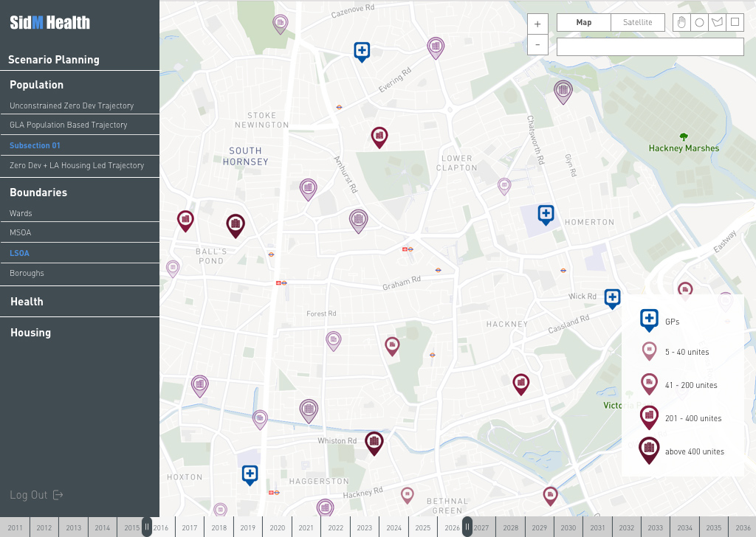This screenshot has width=756, height=537.
Task: Choose the Boroughs boundary item
Action: (27, 273)
